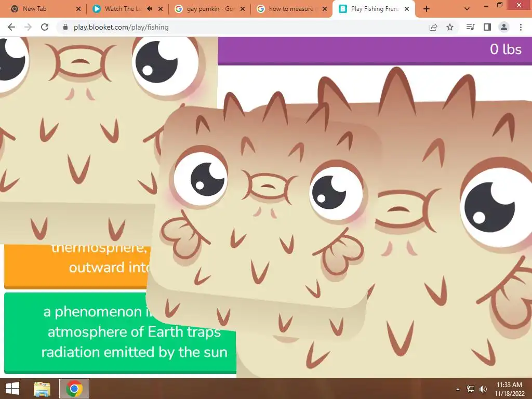Mute audio on the Watch The tab

[x=149, y=9]
